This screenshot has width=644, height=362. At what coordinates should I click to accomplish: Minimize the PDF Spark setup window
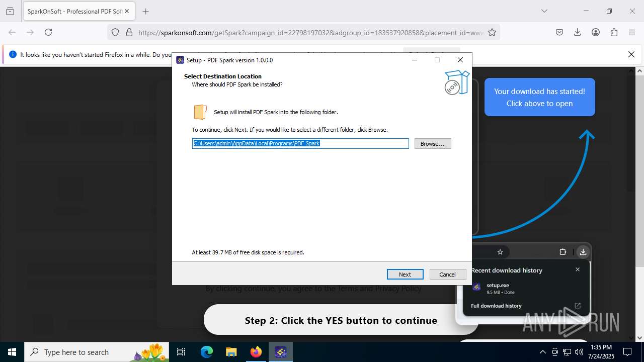(415, 60)
